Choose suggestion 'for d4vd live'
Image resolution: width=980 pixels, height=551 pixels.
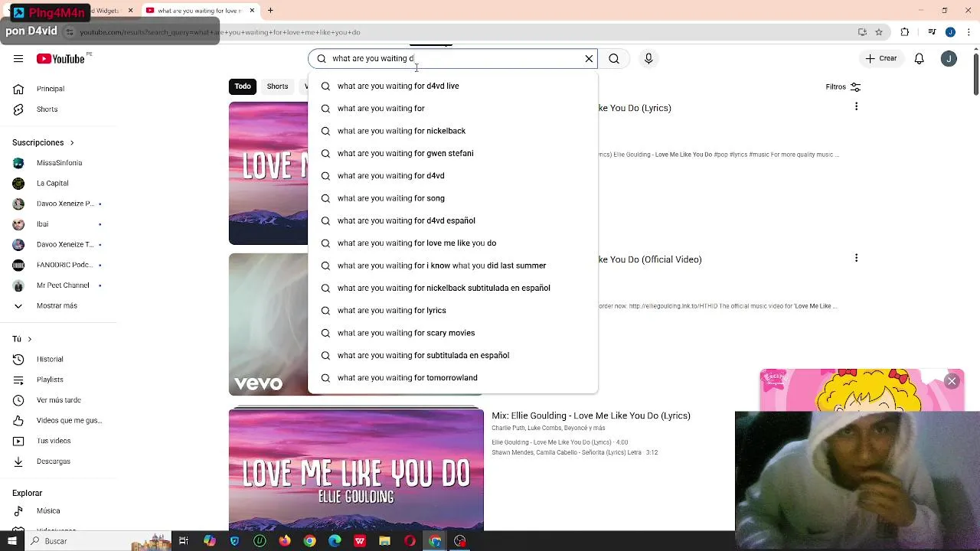[452, 86]
